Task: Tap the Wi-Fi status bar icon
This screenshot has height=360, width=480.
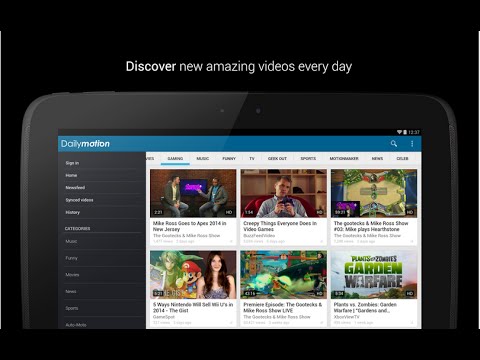Action: (x=399, y=132)
